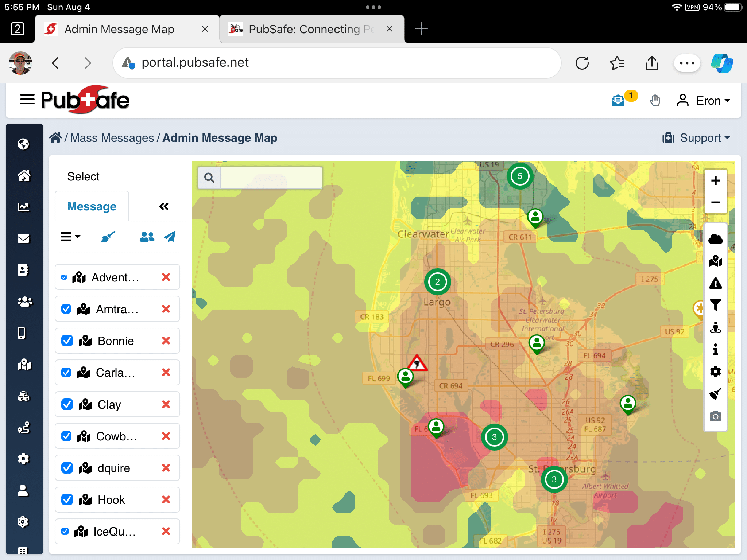Toggle the Clay checkbox
The width and height of the screenshot is (747, 560).
[67, 404]
